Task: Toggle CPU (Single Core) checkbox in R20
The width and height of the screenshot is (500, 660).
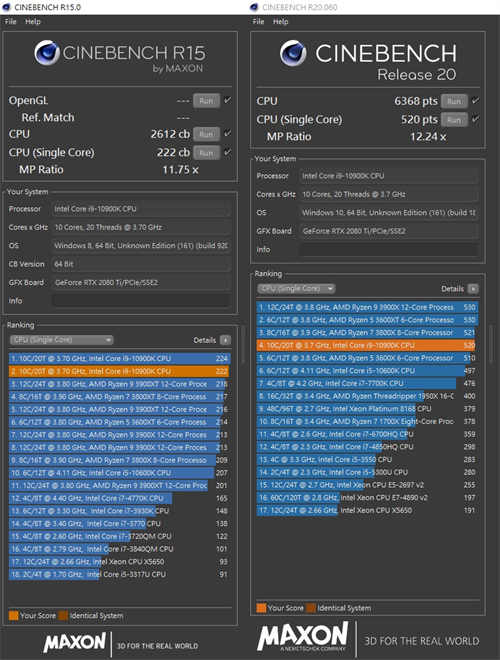Action: (x=475, y=119)
